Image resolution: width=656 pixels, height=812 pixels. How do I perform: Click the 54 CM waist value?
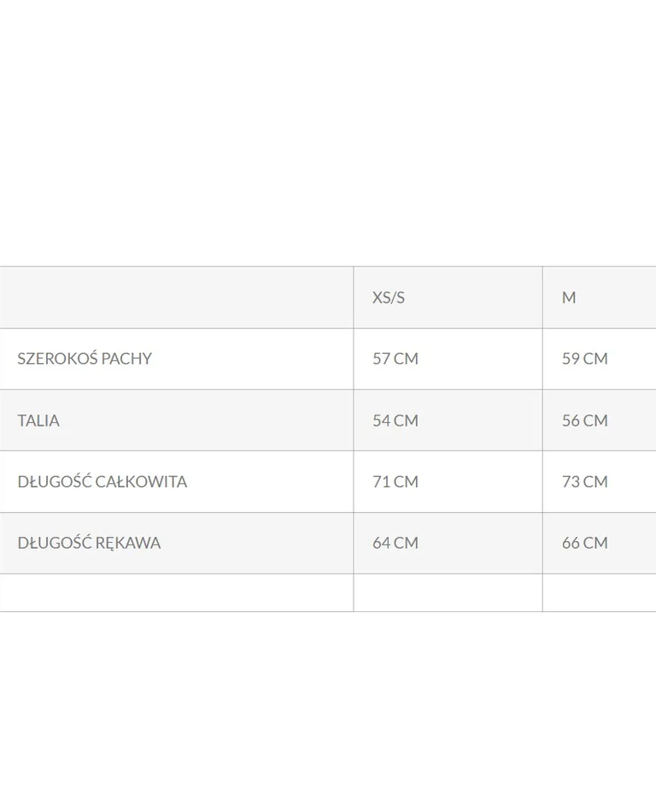[x=395, y=421]
